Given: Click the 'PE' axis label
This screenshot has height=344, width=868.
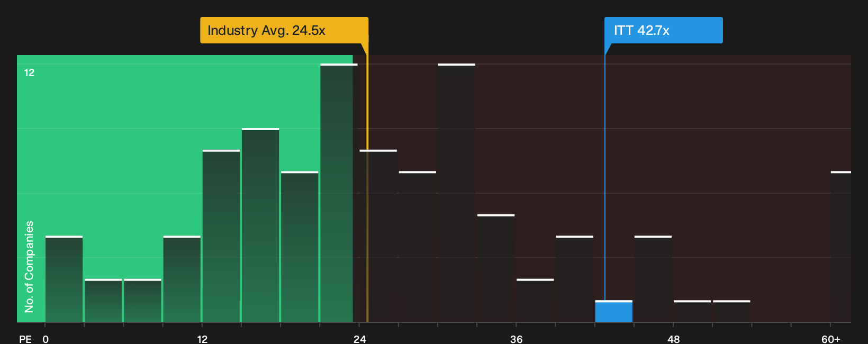Looking at the screenshot, I should tap(25, 339).
